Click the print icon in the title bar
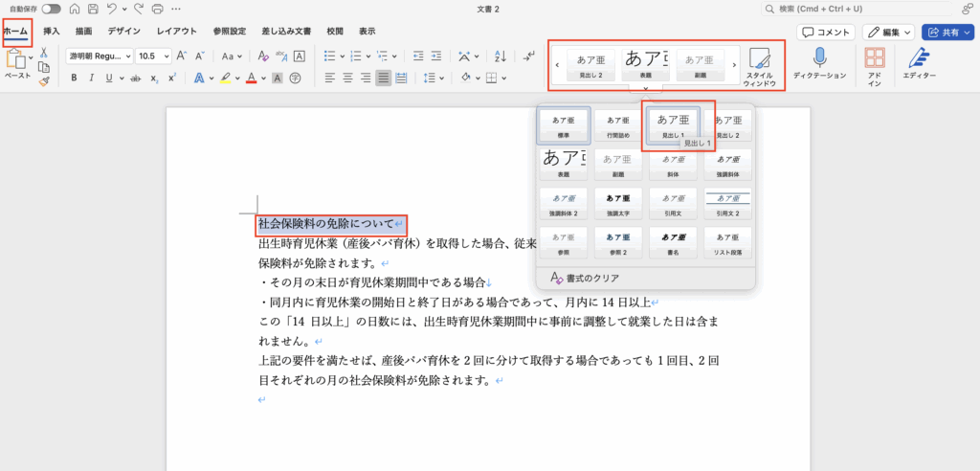 coord(155,9)
